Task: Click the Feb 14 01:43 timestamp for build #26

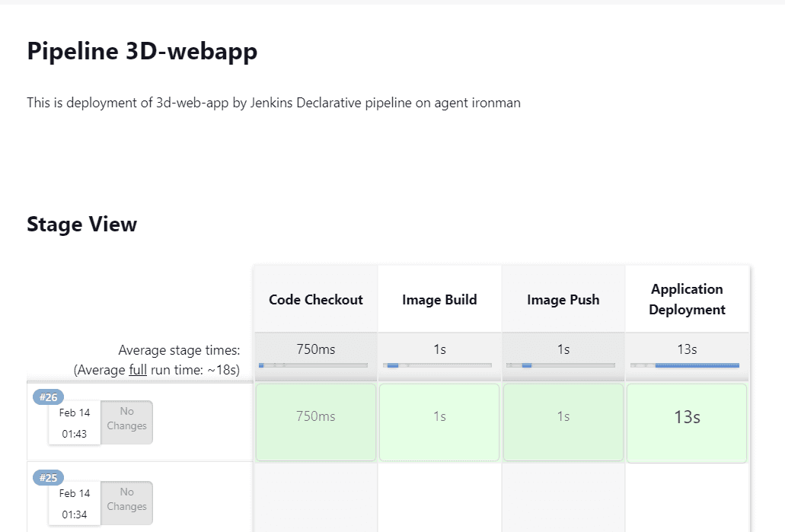Action: click(x=74, y=422)
